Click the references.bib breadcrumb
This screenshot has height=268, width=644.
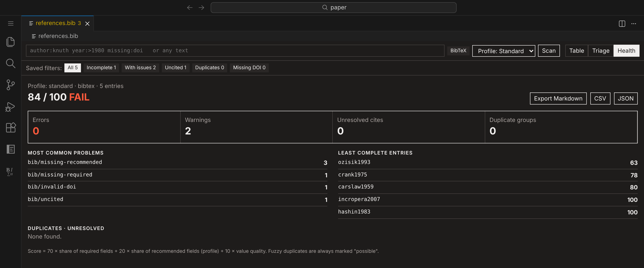(55, 36)
